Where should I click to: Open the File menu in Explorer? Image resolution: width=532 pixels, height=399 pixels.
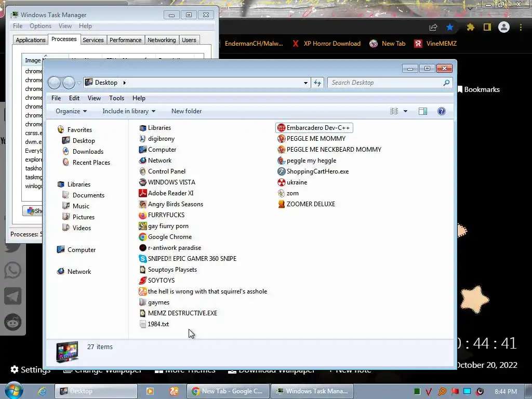56,98
